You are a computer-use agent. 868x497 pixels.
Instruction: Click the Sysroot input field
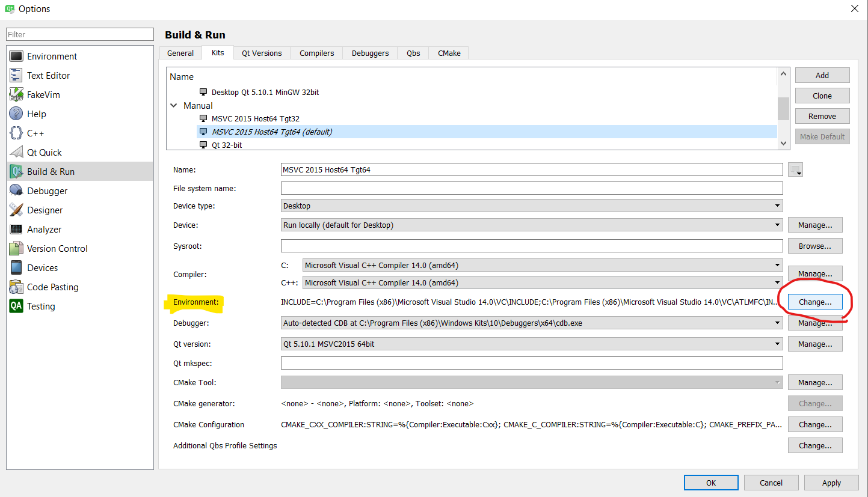pos(532,246)
